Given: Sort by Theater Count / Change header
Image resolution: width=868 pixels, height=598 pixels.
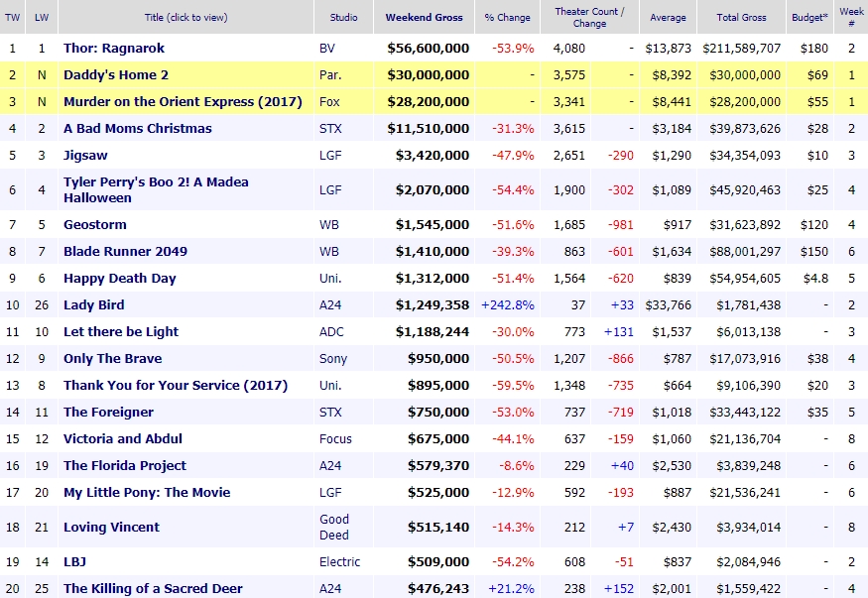Looking at the screenshot, I should (589, 17).
